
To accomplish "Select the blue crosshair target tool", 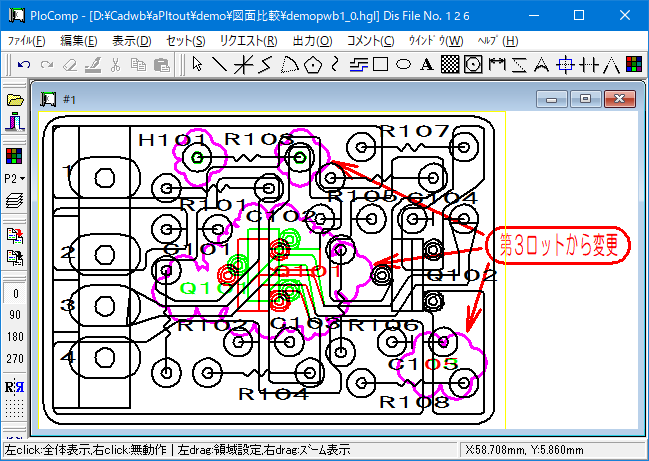I will (x=565, y=65).
